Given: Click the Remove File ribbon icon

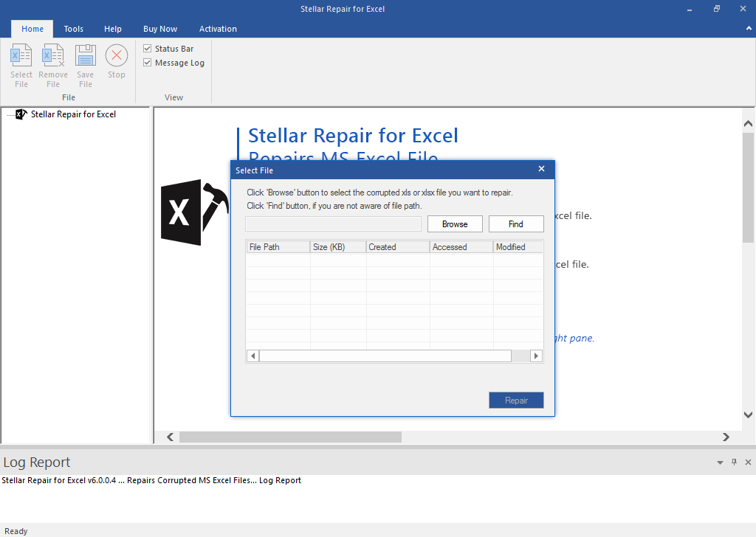Looking at the screenshot, I should coord(53,66).
